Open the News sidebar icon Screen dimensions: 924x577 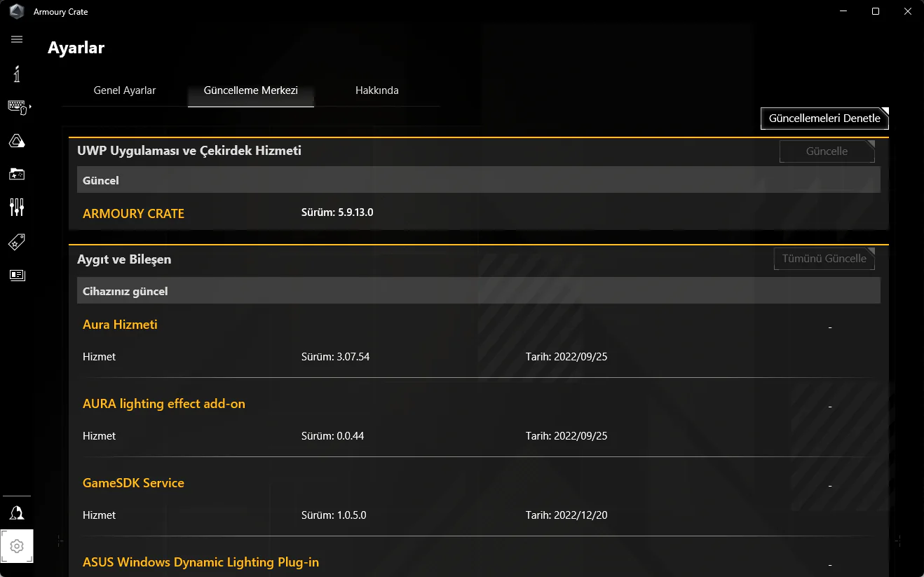click(x=17, y=275)
